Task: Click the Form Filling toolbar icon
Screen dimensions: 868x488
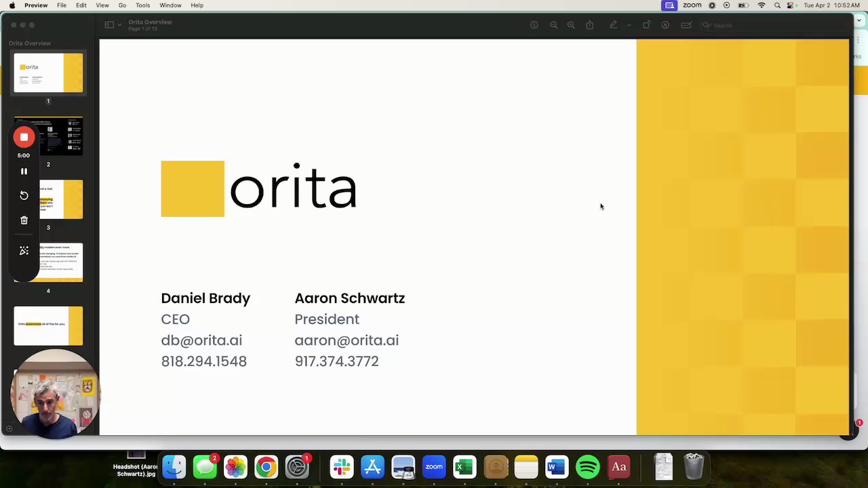Action: [686, 25]
